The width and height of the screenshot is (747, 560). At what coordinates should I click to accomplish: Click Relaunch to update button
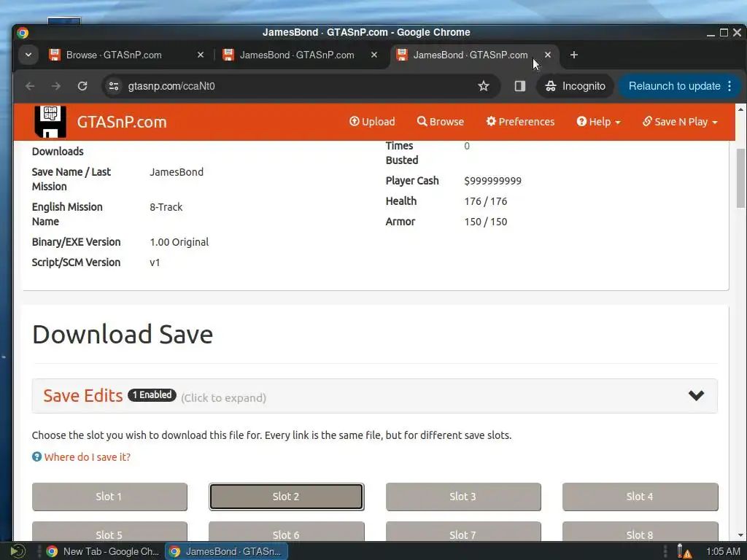pyautogui.click(x=674, y=86)
